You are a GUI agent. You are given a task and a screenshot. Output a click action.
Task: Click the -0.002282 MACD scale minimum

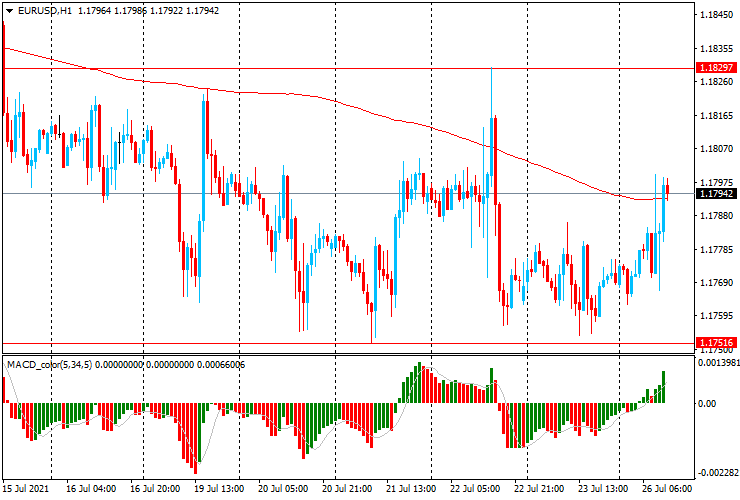click(x=717, y=473)
